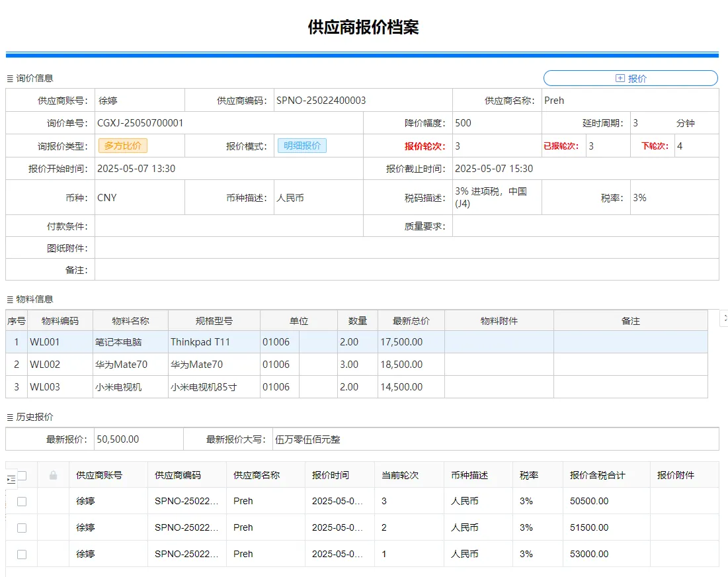Image resolution: width=728 pixels, height=577 pixels.
Task: Click the 规格型号 column header
Action: tap(214, 320)
